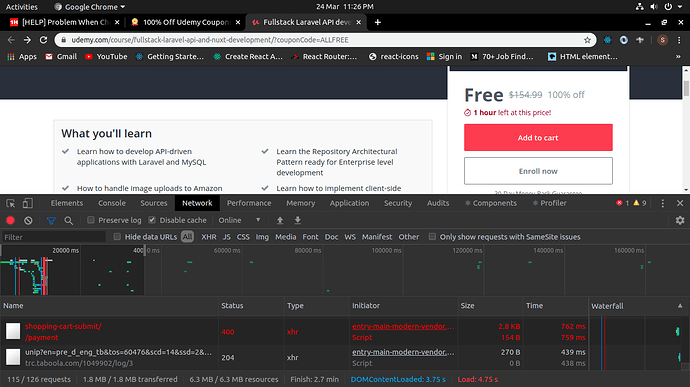Bookmark page with the star icon
This screenshot has width=690, height=387.
[x=587, y=40]
